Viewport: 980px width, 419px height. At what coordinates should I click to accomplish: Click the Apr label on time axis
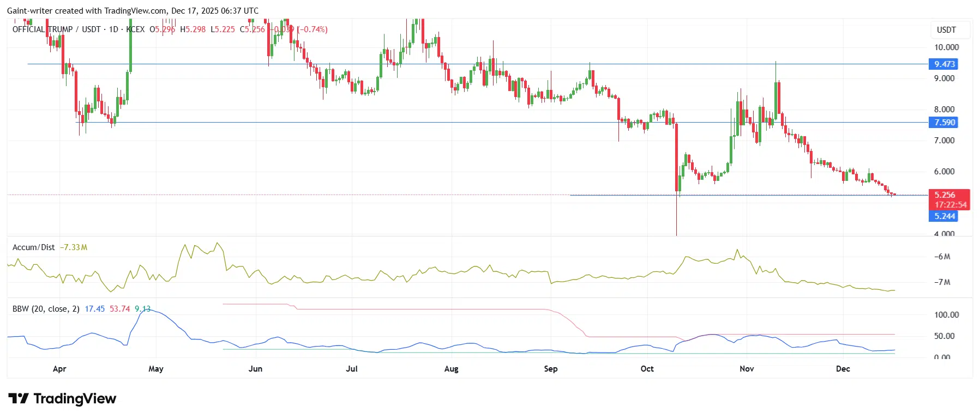click(x=59, y=369)
